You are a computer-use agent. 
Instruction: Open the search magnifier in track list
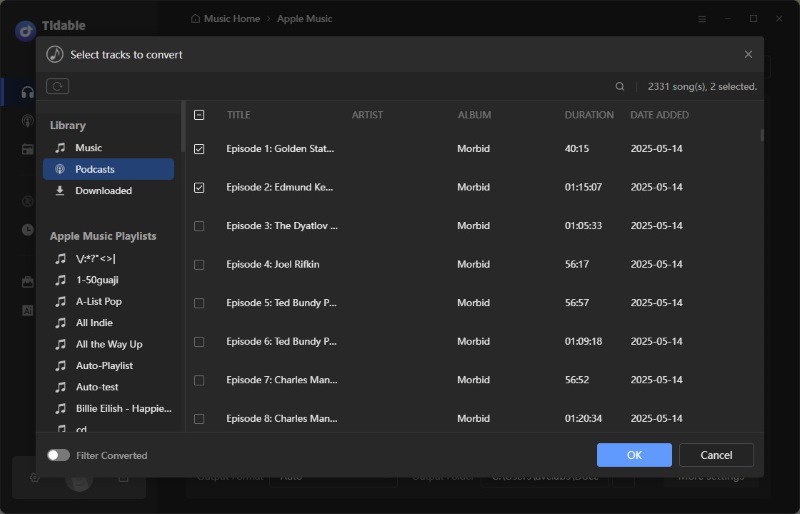619,86
